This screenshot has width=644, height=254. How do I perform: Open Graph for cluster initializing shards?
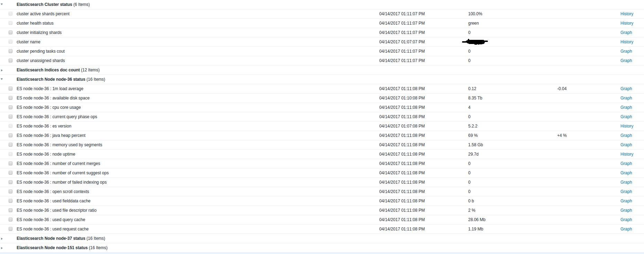626,33
